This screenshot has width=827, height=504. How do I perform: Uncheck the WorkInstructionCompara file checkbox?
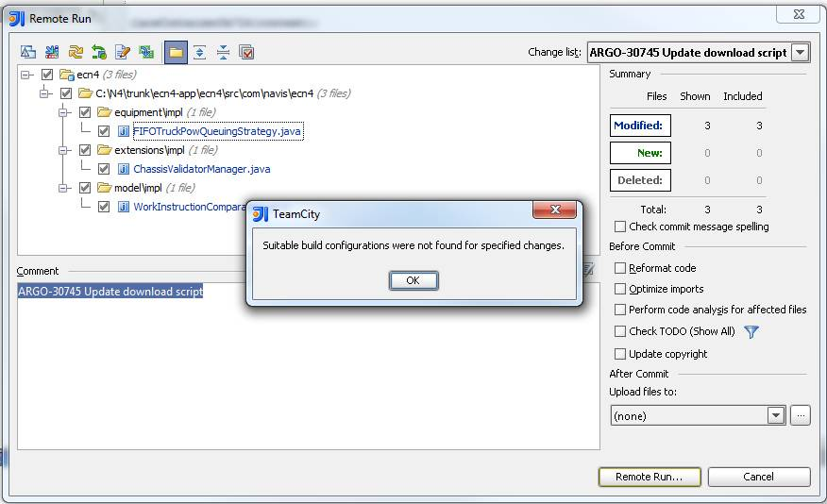click(x=104, y=207)
